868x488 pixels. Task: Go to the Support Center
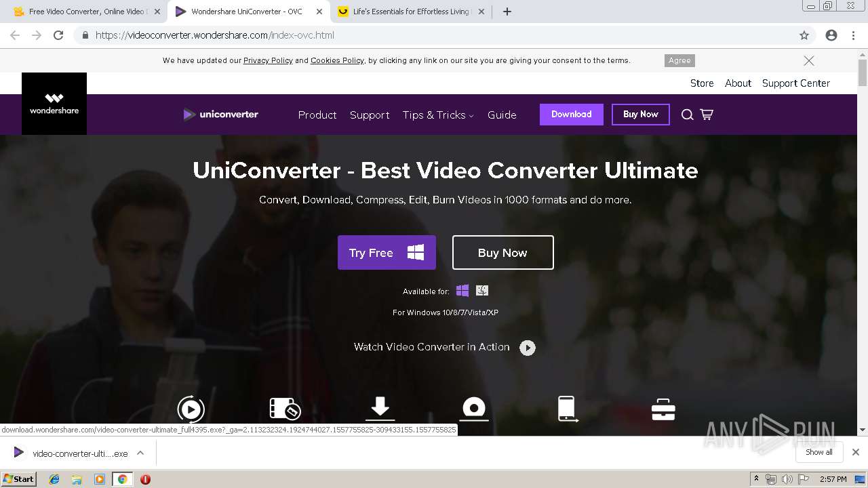point(796,83)
